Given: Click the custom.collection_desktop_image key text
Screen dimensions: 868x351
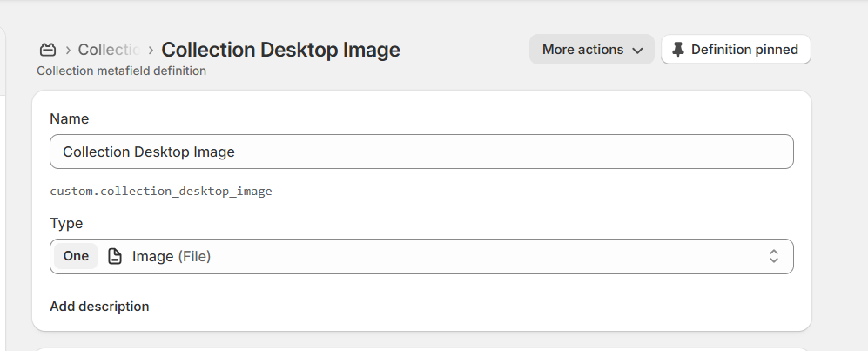Looking at the screenshot, I should [161, 191].
